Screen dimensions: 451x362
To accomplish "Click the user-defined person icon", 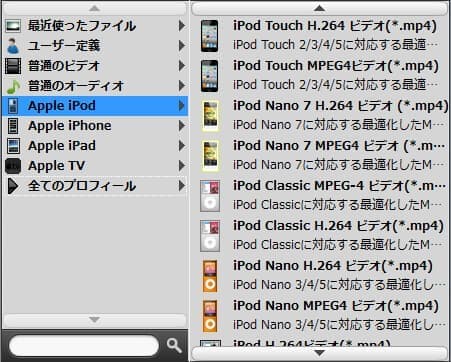I will [13, 46].
